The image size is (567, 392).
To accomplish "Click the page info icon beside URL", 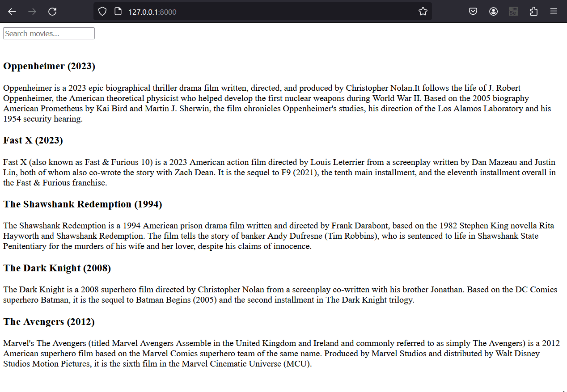I will click(x=118, y=12).
